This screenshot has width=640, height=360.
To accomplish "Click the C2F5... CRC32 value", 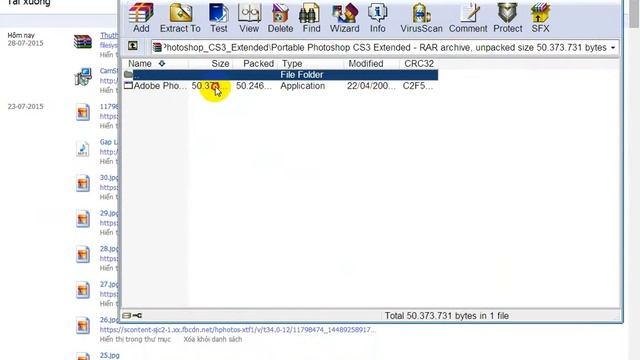I will click(x=418, y=86).
